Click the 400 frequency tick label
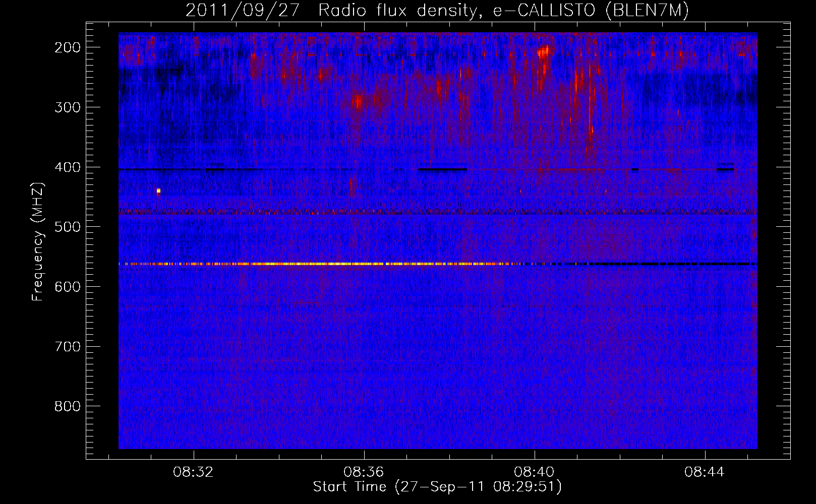 (x=68, y=167)
